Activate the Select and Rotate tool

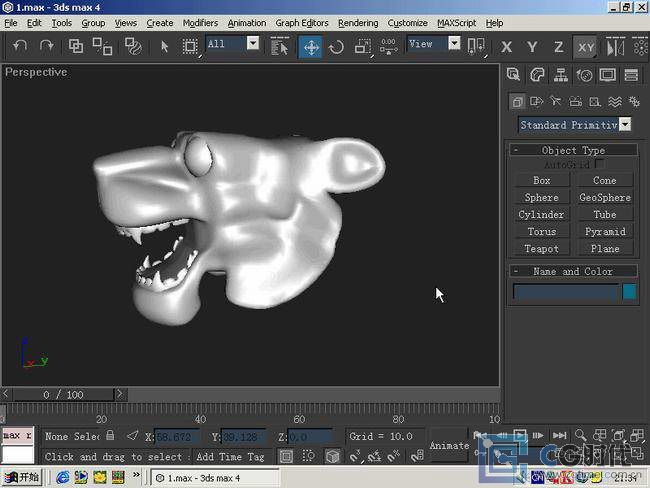336,47
